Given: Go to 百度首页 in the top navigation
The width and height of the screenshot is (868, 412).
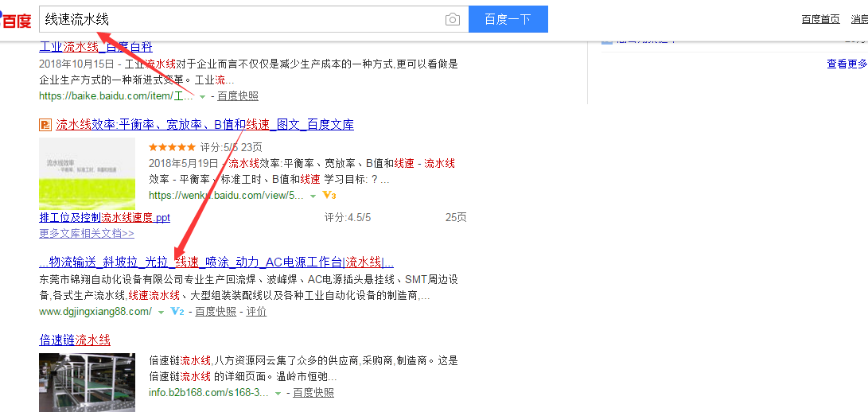Looking at the screenshot, I should [820, 19].
